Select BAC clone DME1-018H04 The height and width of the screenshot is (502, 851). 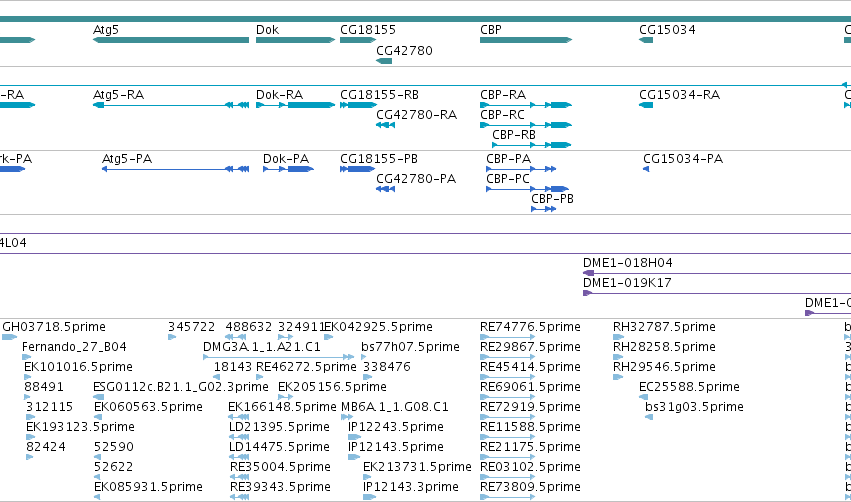click(717, 273)
